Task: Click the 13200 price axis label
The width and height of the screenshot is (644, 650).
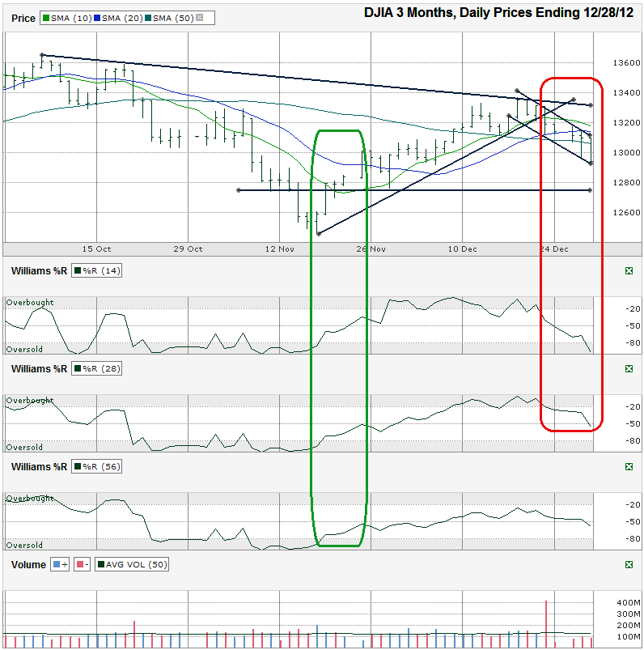Action: (626, 123)
